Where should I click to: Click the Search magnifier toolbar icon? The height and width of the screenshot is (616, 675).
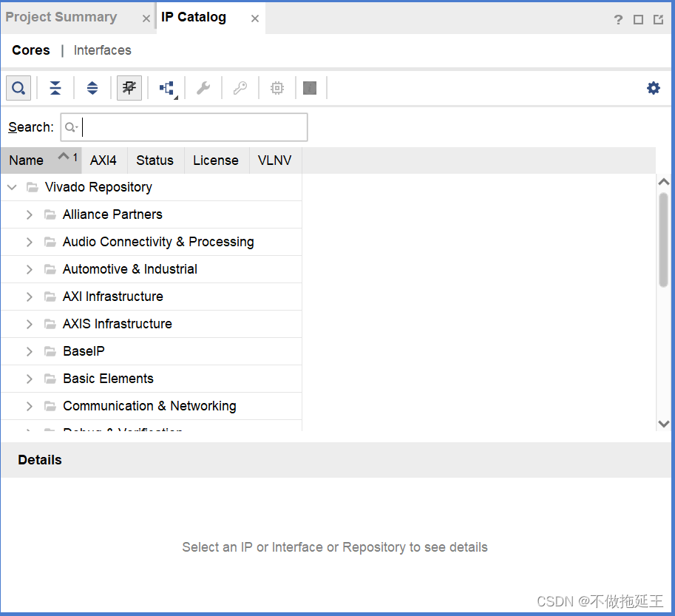pyautogui.click(x=18, y=88)
